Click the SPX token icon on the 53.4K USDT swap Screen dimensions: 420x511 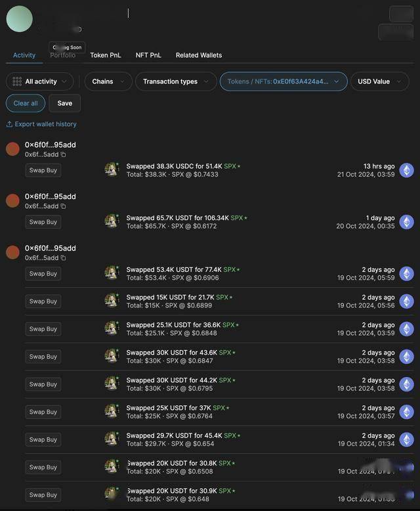point(112,273)
